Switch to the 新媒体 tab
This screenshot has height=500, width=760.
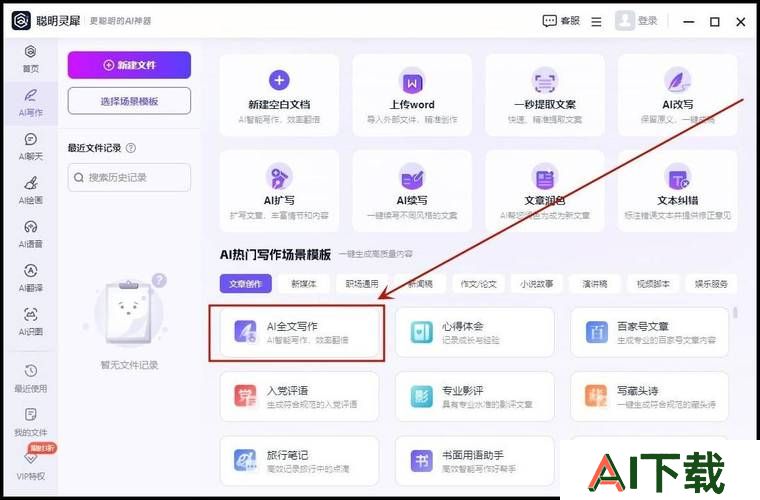[304, 284]
